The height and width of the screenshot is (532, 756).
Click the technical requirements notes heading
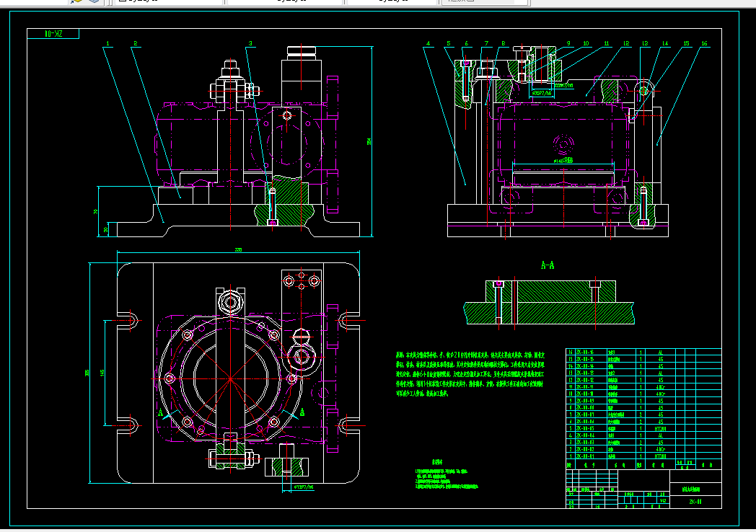coord(437,461)
